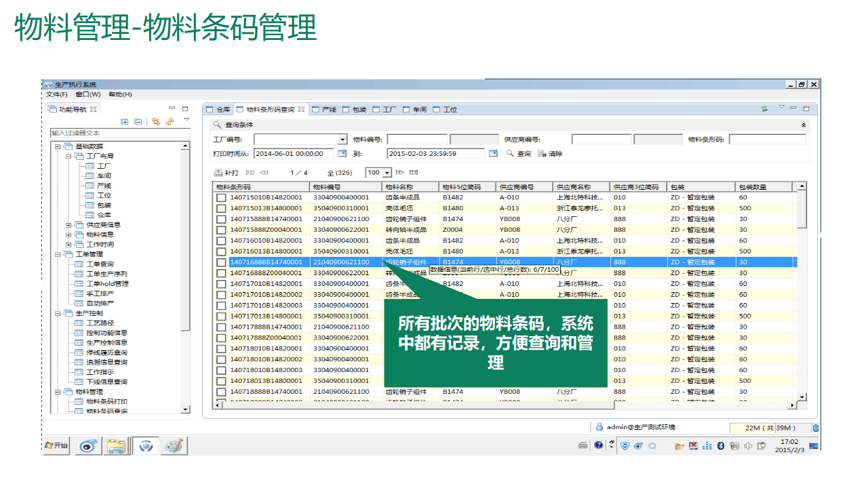This screenshot has height=488, width=868.
Task: Click the garbage collection trash icon
Action: click(x=816, y=428)
